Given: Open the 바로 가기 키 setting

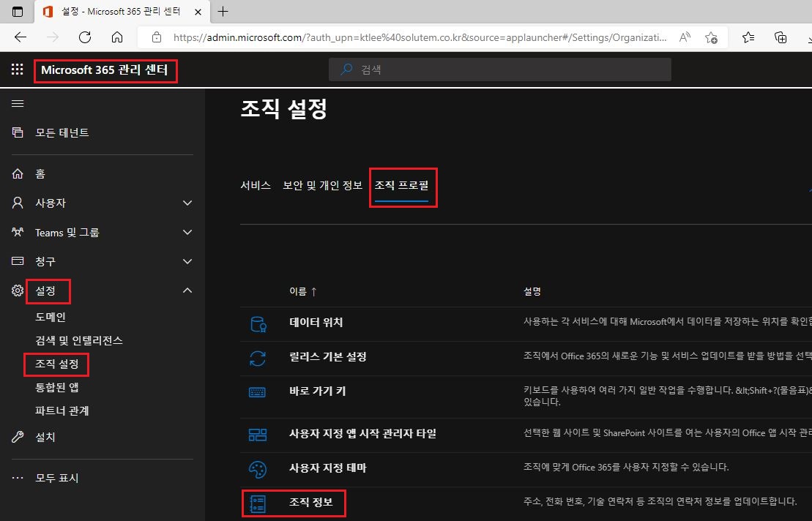Looking at the screenshot, I should [318, 391].
